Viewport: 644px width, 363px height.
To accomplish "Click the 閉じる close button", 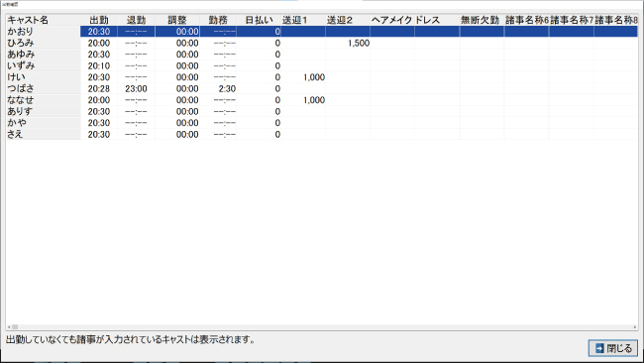I will 612,348.
